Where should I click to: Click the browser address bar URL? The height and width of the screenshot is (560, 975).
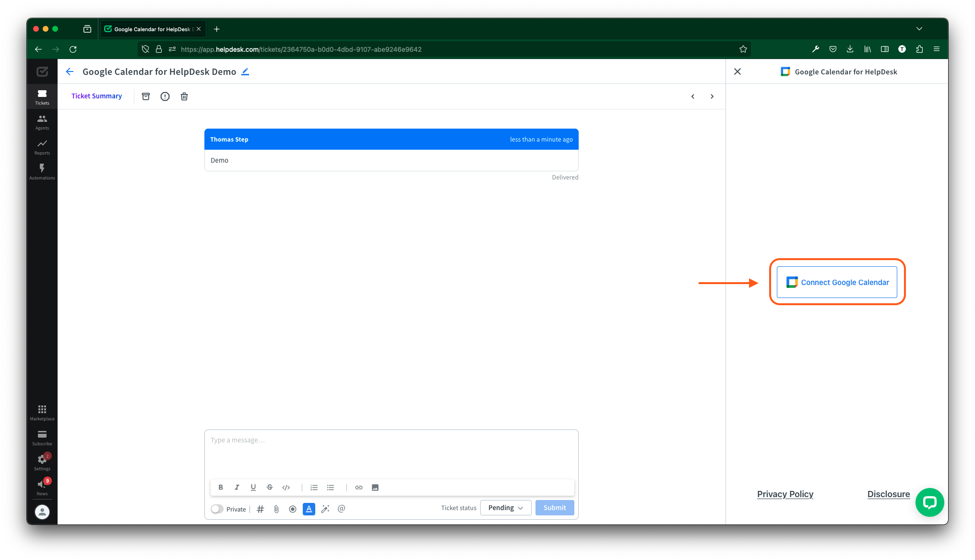click(x=301, y=49)
